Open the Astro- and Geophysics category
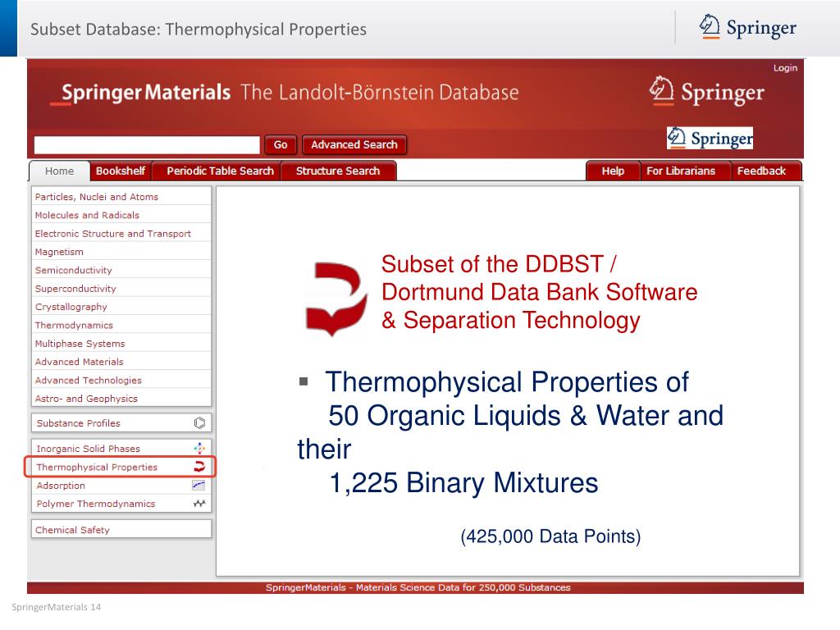 (121, 398)
